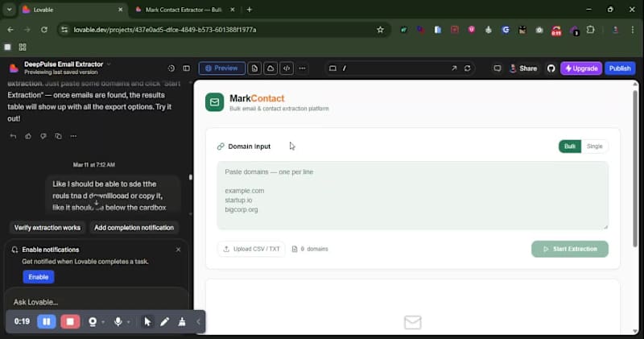644x339 pixels.
Task: Open microphone options dropdown arrow
Action: coord(129,322)
